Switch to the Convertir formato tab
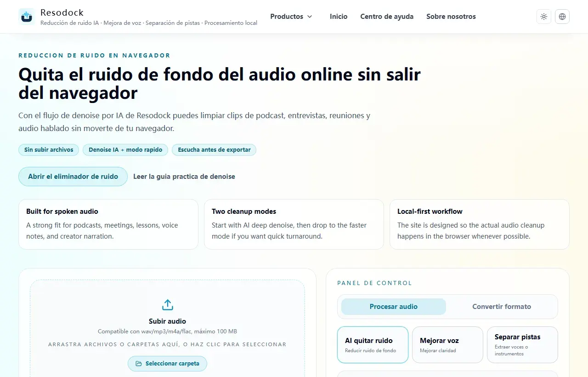Screen dimensions: 588x377 click(x=502, y=307)
